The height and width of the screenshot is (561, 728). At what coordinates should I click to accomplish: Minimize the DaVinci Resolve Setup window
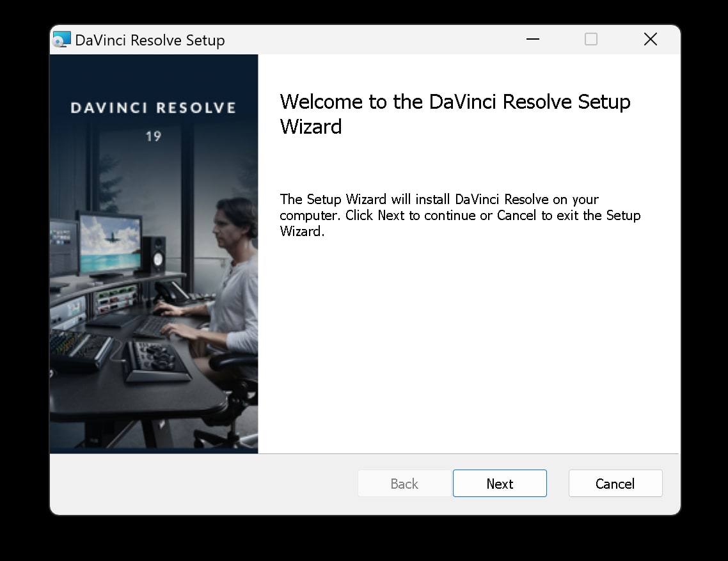click(532, 40)
